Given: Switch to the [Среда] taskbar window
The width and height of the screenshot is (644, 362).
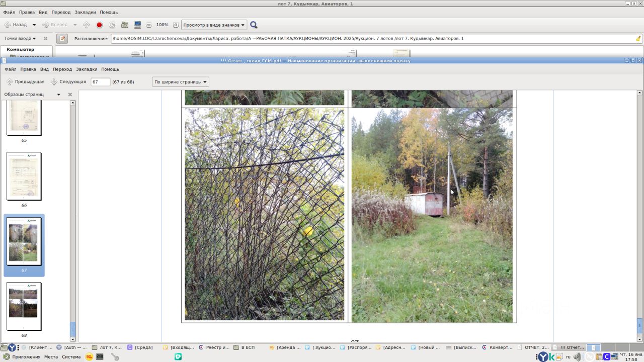Looking at the screenshot, I should [140, 347].
